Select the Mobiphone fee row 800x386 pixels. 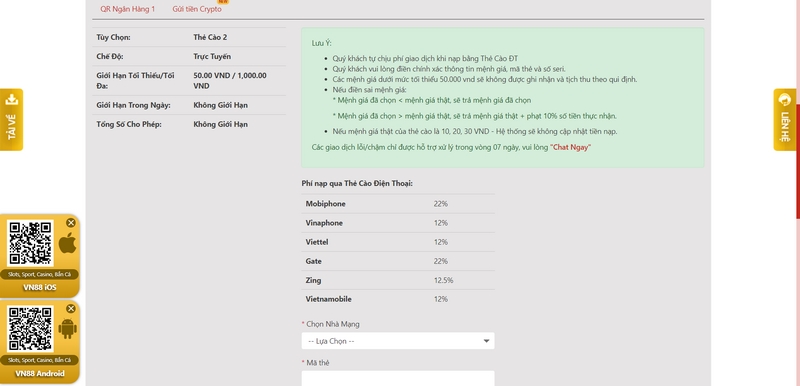coord(398,204)
